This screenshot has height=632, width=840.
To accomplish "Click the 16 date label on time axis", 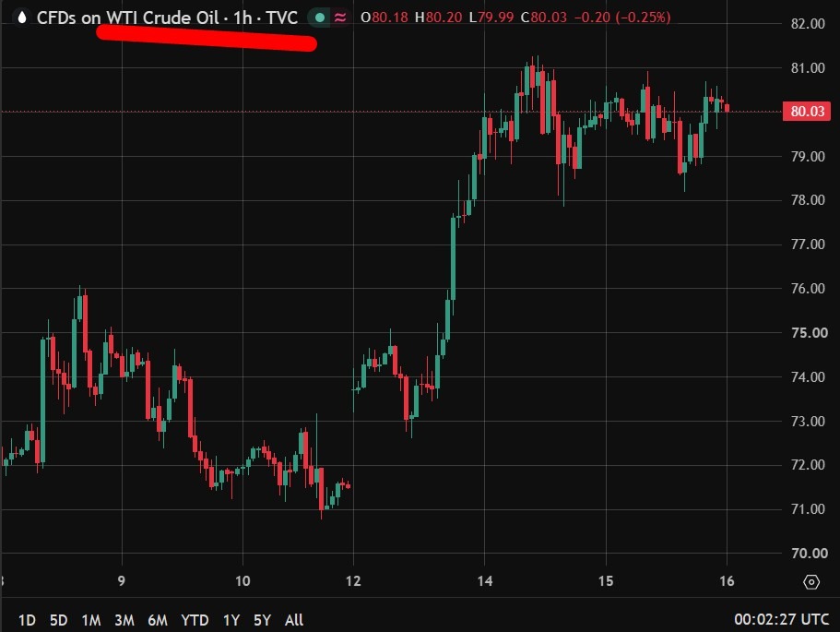I will pos(727,581).
